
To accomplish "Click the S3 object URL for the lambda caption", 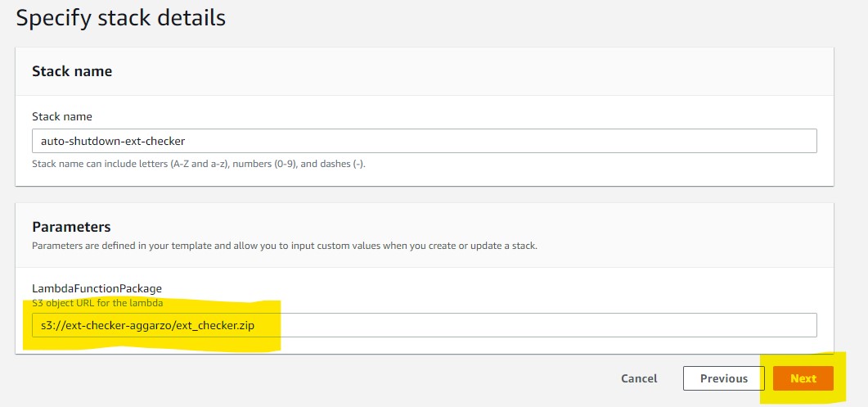I will (97, 303).
